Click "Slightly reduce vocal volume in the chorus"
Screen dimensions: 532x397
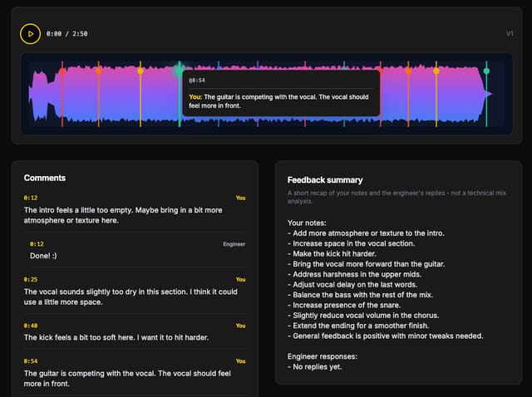click(x=363, y=316)
